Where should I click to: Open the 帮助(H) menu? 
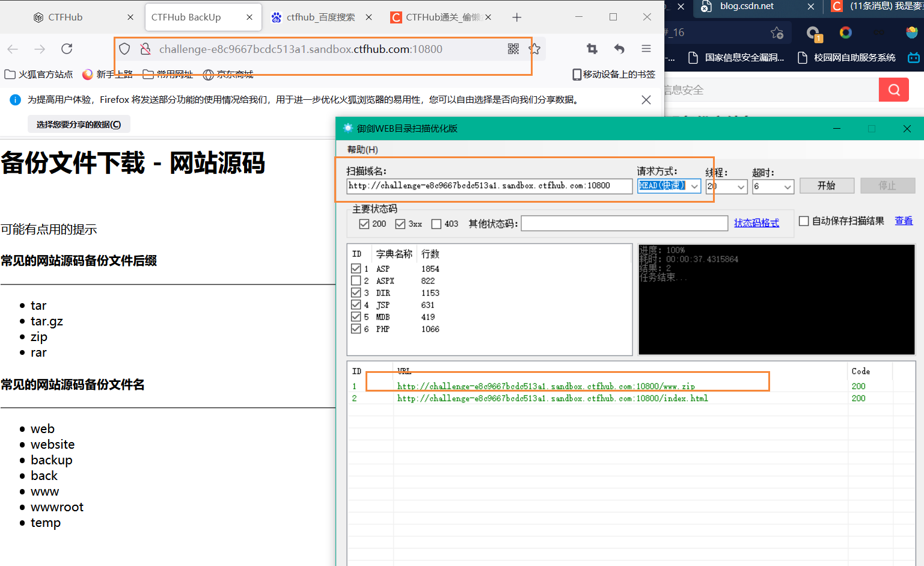[363, 149]
